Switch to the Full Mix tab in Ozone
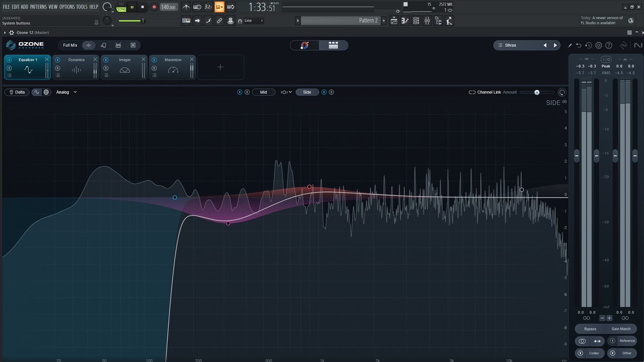 tap(70, 45)
